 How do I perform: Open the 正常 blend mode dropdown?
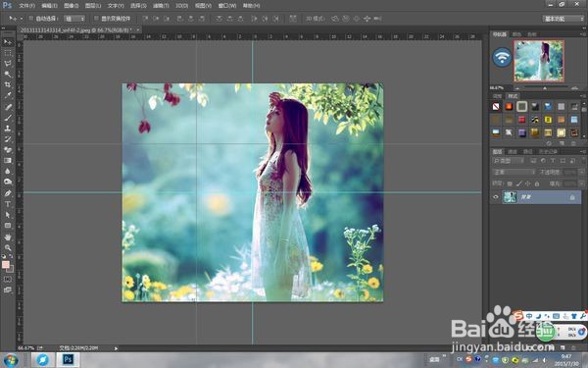pyautogui.click(x=514, y=172)
